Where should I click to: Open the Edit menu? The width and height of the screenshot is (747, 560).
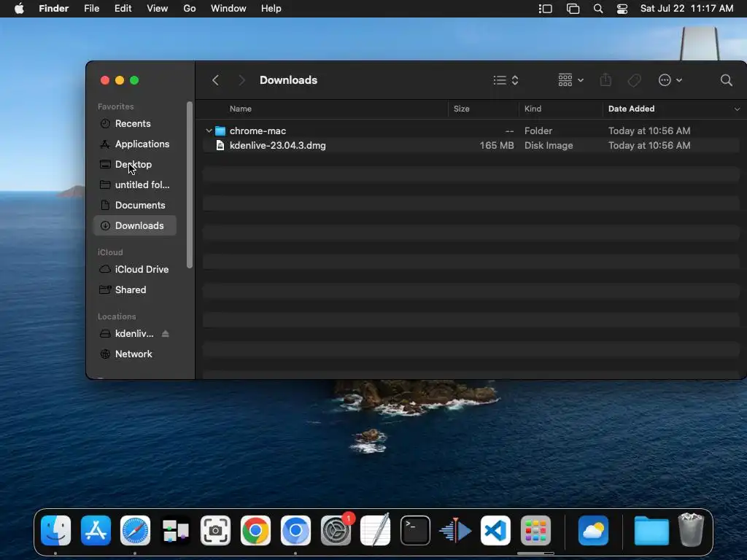123,9
